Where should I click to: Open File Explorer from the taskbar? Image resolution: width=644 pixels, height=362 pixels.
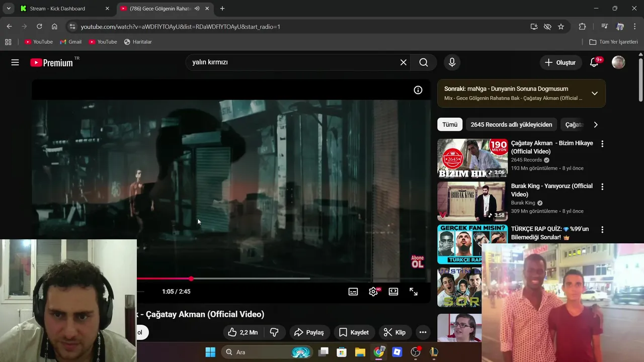(x=360, y=352)
